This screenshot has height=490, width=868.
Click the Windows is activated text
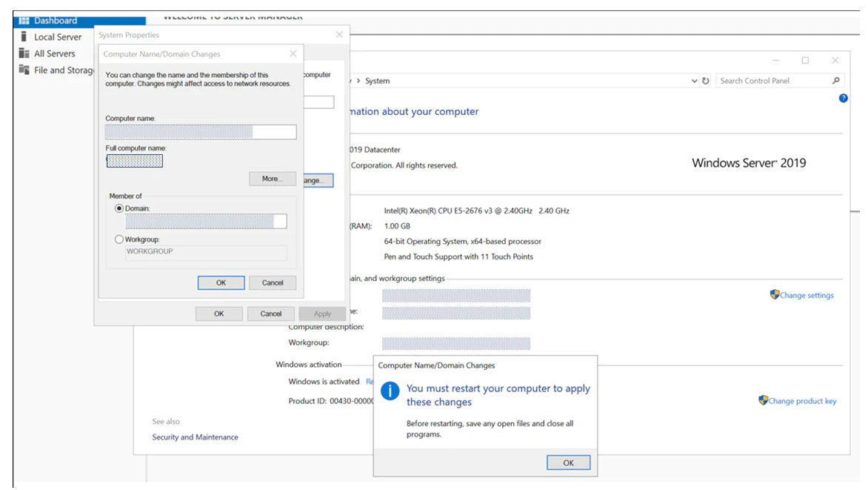coord(324,381)
